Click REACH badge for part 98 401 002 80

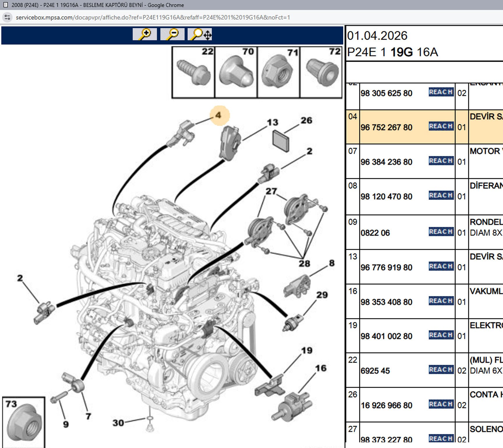pos(441,335)
